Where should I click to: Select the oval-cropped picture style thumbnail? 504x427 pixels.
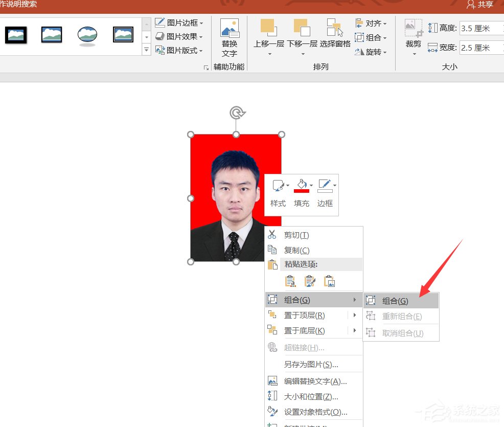pos(87,35)
